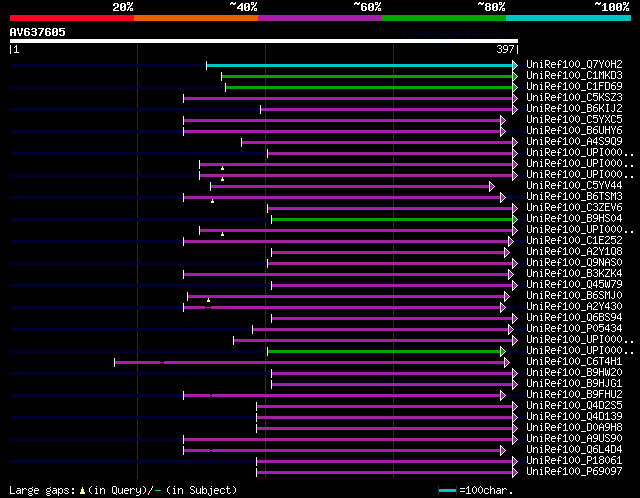Image resolution: width=640 pixels, height=498 pixels.
Task: Click the purple ~60% legend segment
Action: coord(320,18)
